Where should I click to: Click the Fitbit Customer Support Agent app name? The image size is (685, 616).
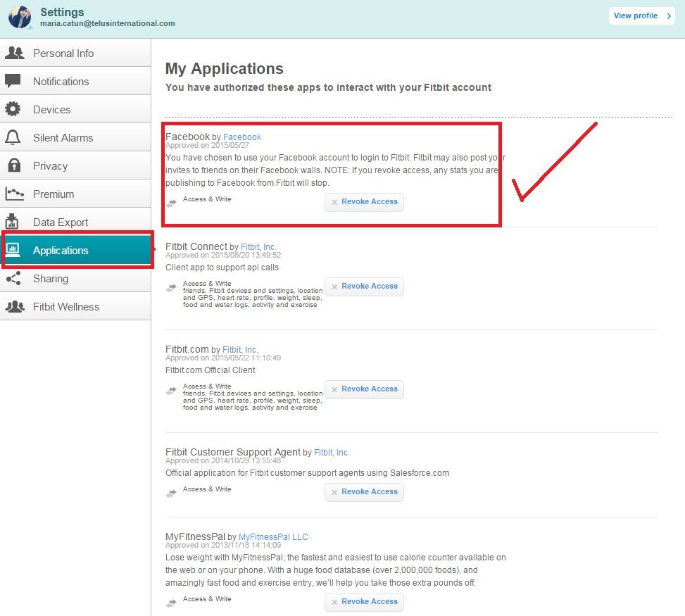tap(233, 452)
